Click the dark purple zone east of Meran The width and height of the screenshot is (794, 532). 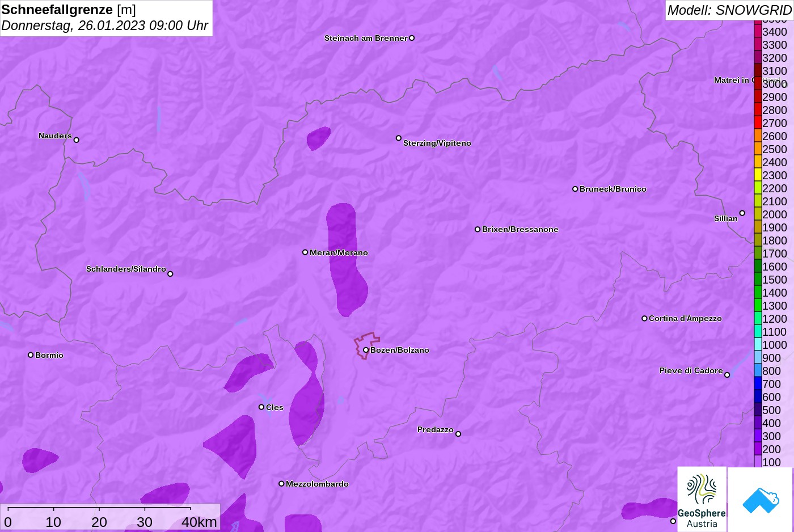[x=347, y=260]
